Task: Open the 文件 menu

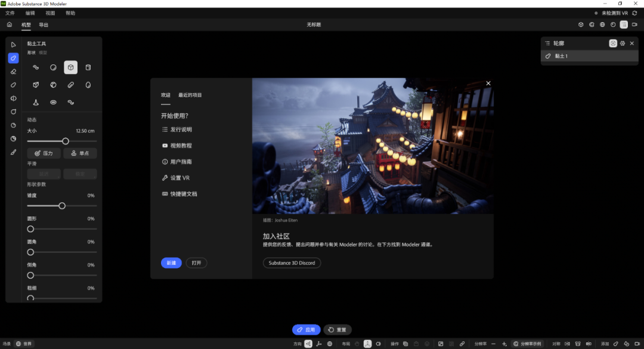Action: pos(10,13)
